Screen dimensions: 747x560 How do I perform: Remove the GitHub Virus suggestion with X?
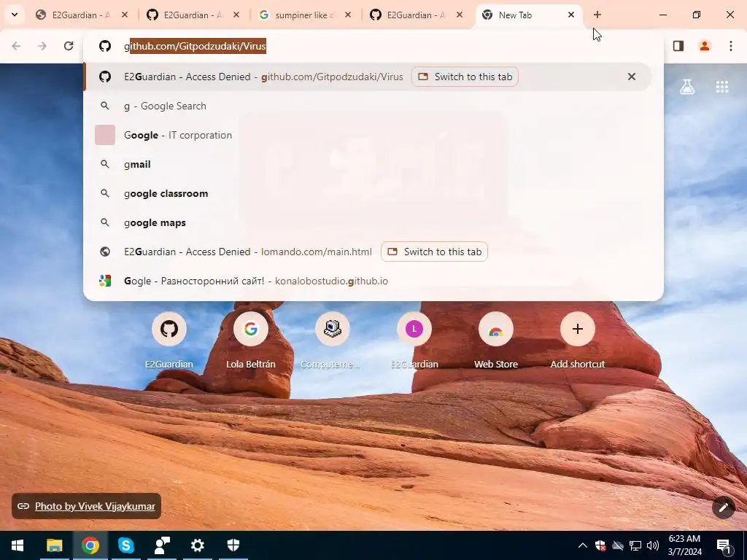click(x=632, y=77)
